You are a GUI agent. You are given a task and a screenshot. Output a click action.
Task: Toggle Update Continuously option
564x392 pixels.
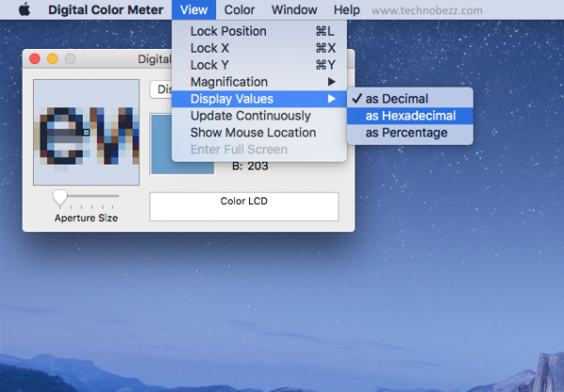[x=259, y=116]
